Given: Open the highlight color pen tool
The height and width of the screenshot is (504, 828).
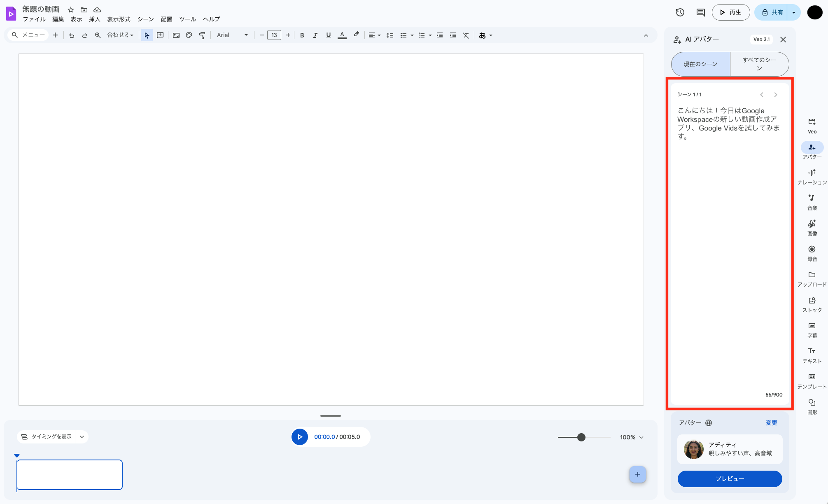Looking at the screenshot, I should click(x=356, y=35).
